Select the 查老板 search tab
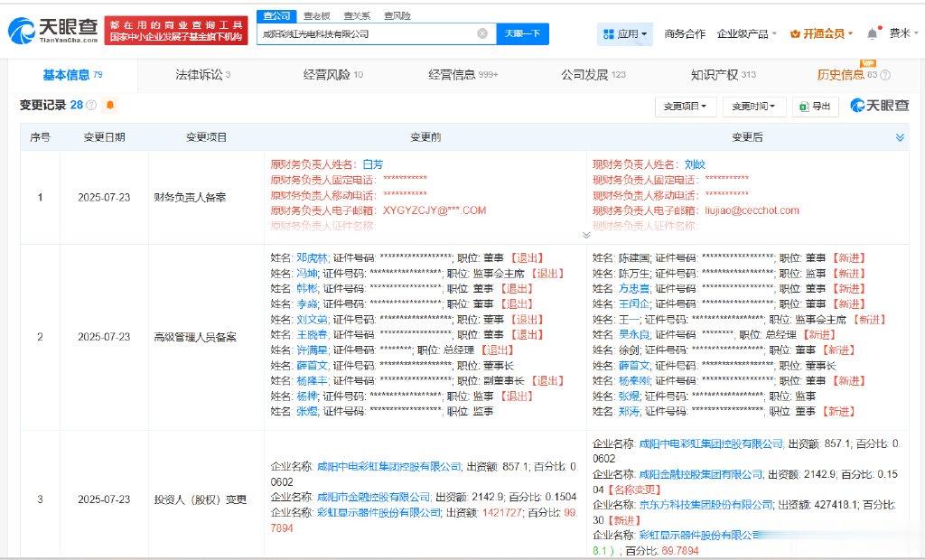 [317, 16]
